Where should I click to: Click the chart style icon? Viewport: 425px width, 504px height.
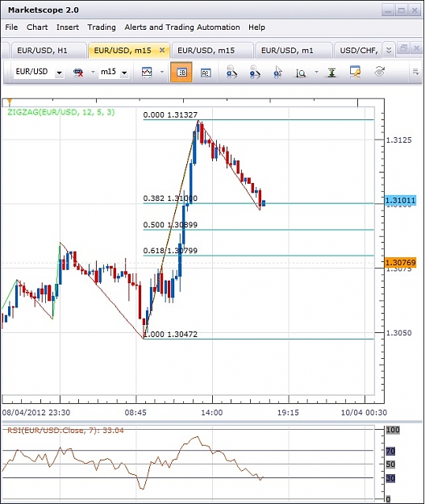tap(147, 73)
